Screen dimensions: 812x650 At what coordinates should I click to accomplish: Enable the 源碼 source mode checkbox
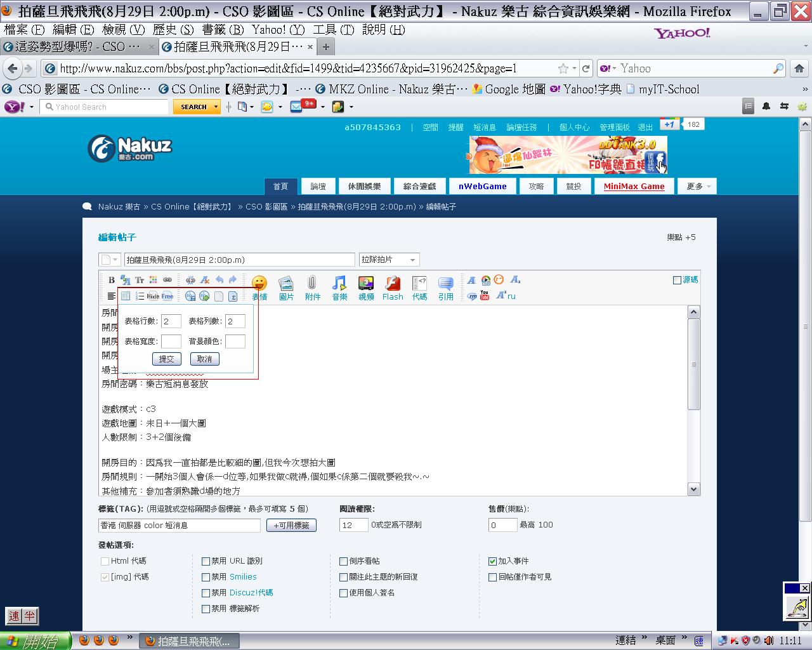(677, 280)
